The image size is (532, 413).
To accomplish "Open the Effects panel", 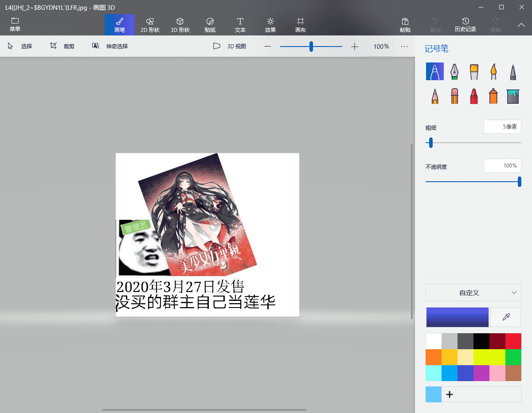I will 270,24.
